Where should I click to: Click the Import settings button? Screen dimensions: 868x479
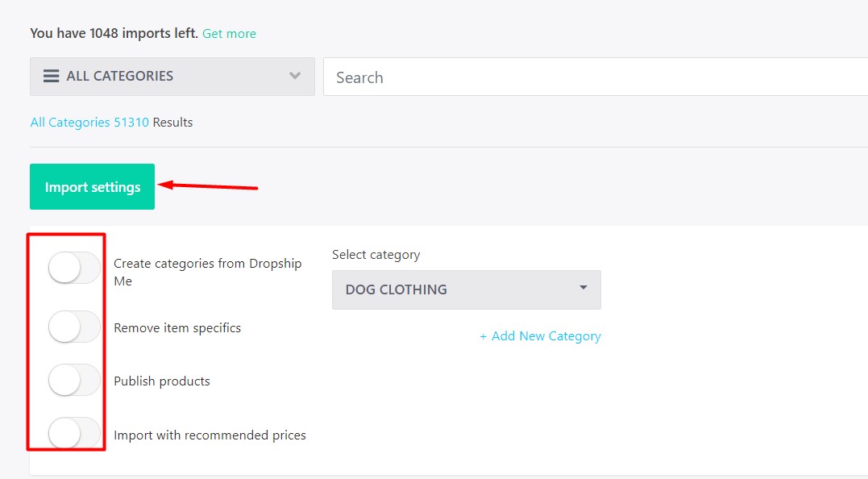point(92,187)
